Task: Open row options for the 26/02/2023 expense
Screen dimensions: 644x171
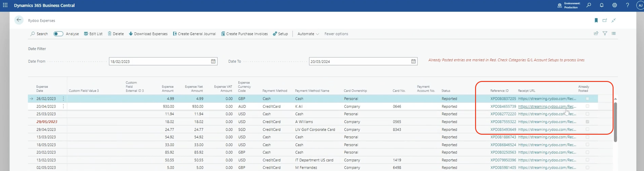Action: pos(63,98)
